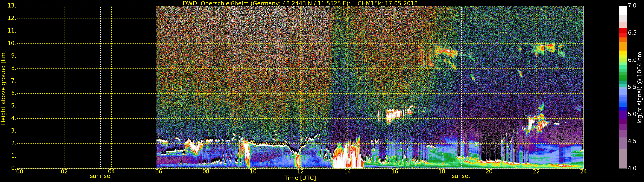
Task: Click the '10' time axis tick label
Action: pyautogui.click(x=253, y=171)
